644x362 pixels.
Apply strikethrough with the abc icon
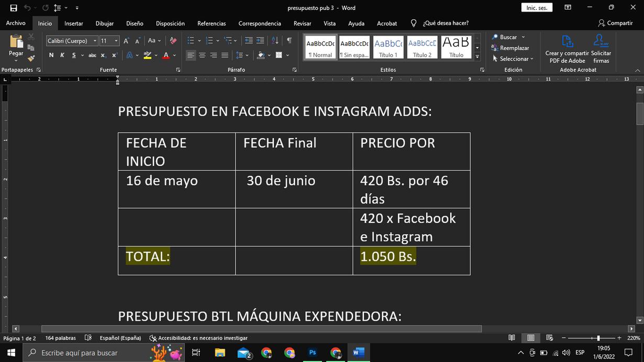[x=92, y=55]
